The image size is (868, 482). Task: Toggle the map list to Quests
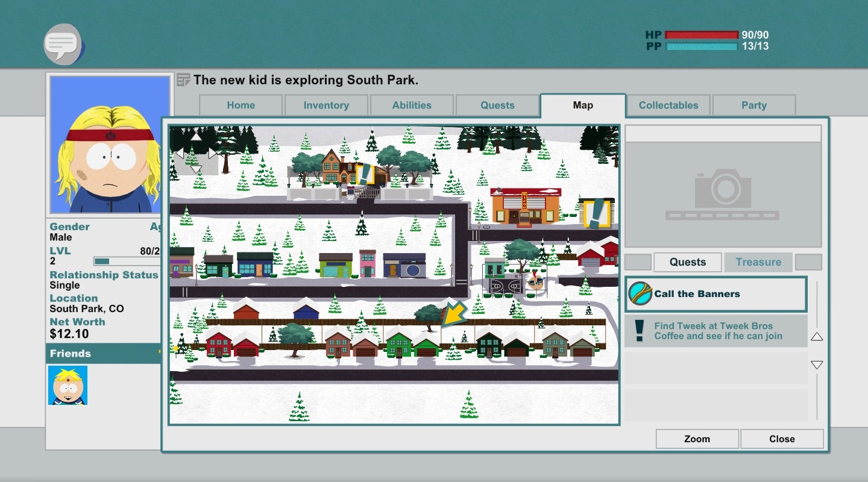click(x=688, y=262)
